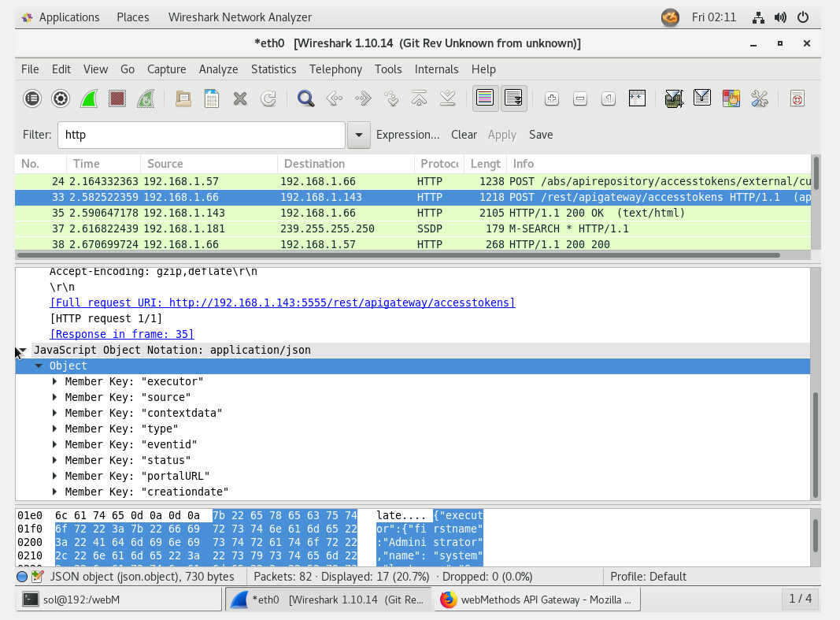Image resolution: width=840 pixels, height=620 pixels.
Task: Follow the Response in frame: 35 link
Action: [121, 334]
